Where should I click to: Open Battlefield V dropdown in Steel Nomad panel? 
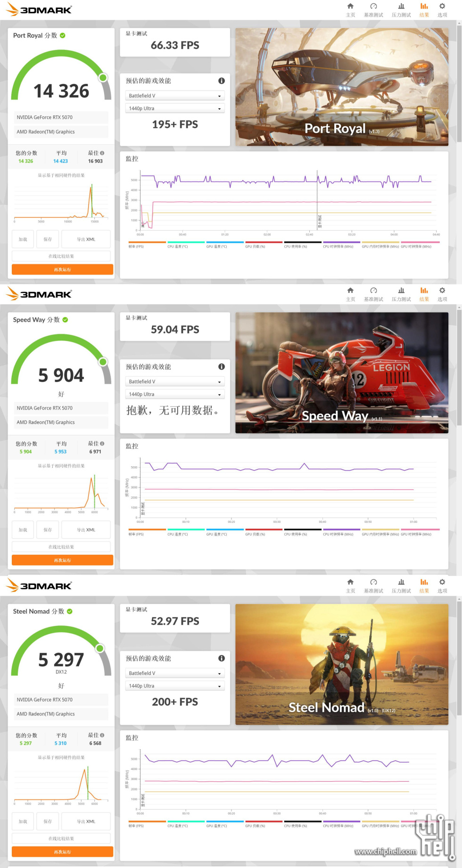pyautogui.click(x=175, y=673)
